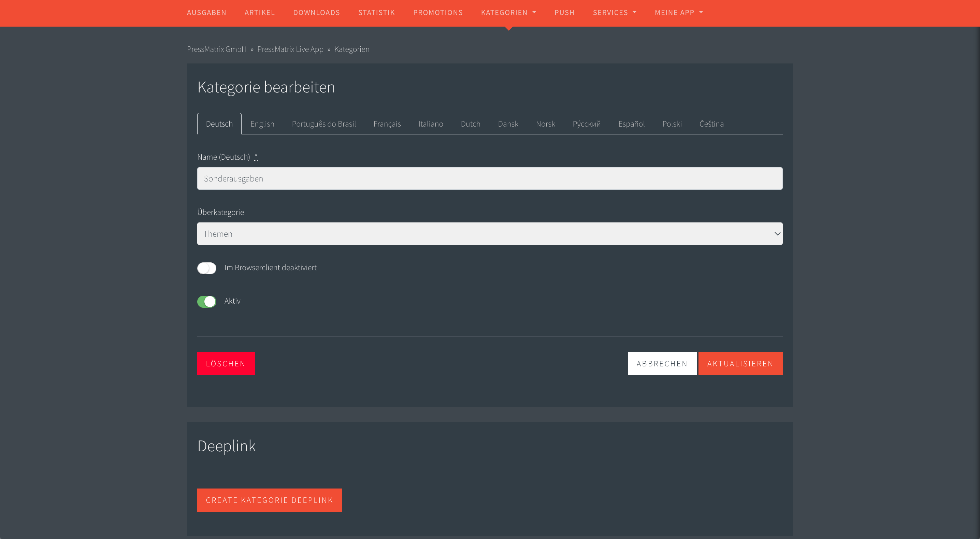Switch to the Français tab
This screenshot has height=539, width=980.
pyautogui.click(x=387, y=123)
